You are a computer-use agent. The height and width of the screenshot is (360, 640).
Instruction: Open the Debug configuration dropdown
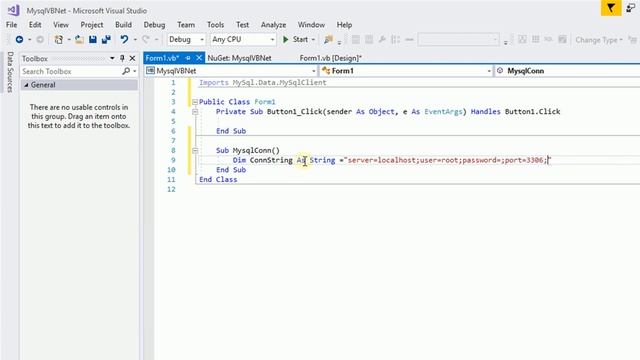tap(186, 40)
